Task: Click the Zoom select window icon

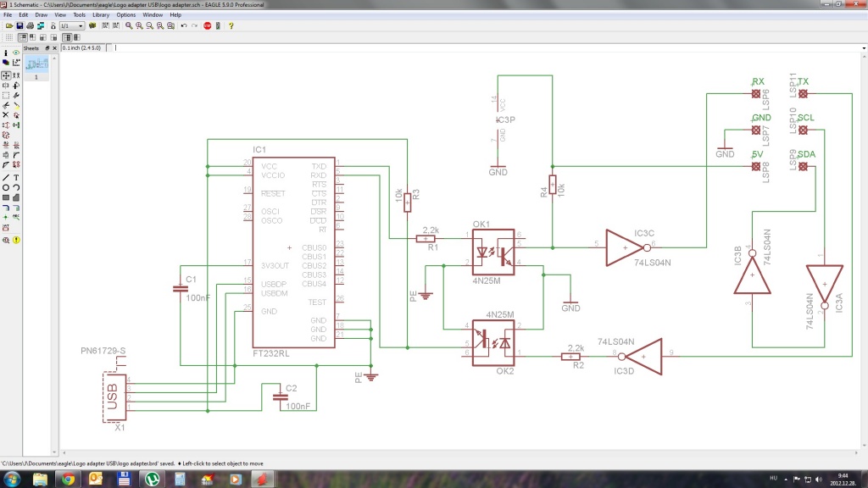Action: point(170,26)
